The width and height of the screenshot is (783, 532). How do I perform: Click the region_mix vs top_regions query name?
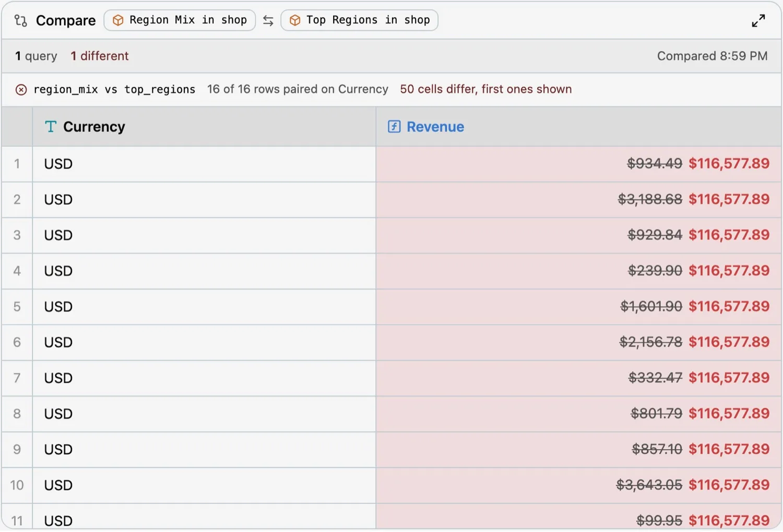[114, 89]
